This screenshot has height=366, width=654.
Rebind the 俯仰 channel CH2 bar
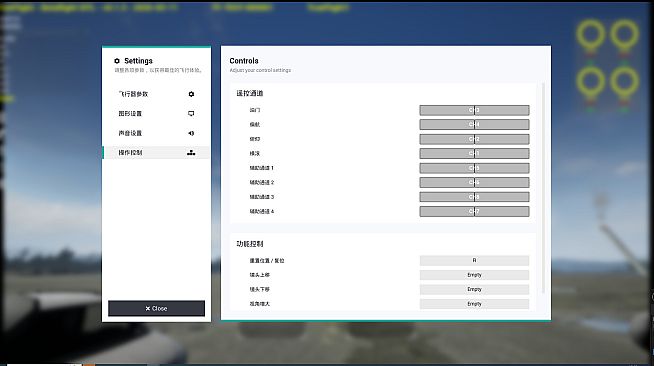pyautogui.click(x=474, y=139)
